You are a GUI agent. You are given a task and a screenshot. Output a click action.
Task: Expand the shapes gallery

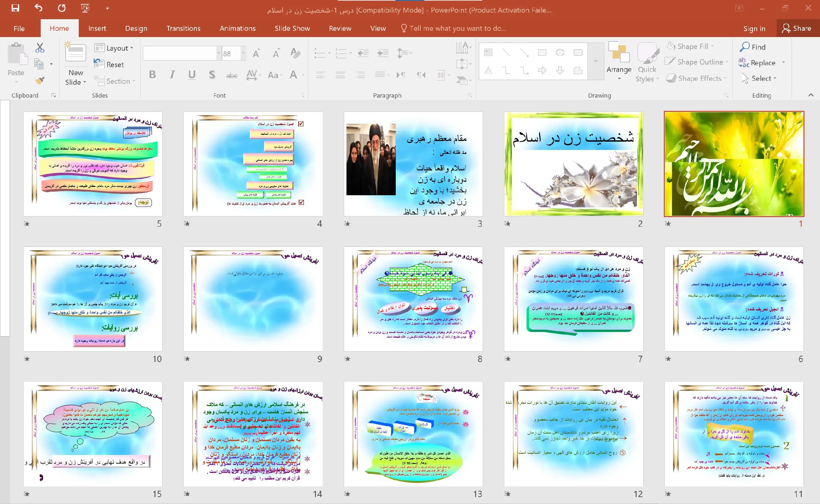[596, 61]
